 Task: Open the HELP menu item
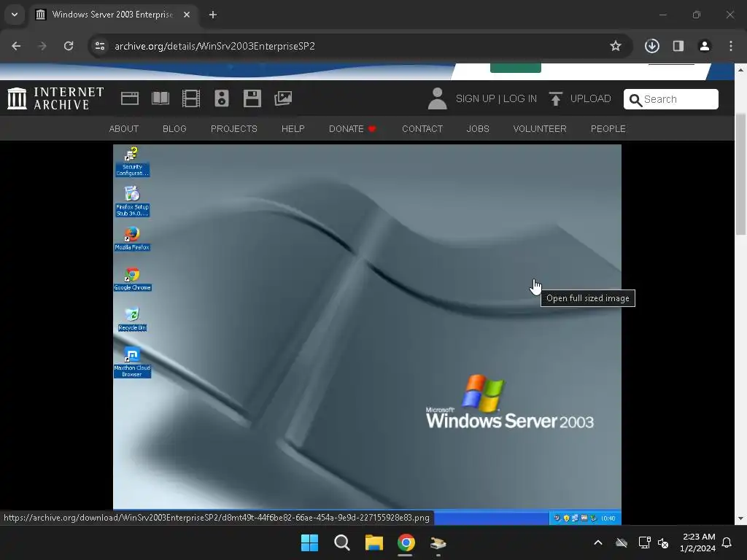coord(293,128)
